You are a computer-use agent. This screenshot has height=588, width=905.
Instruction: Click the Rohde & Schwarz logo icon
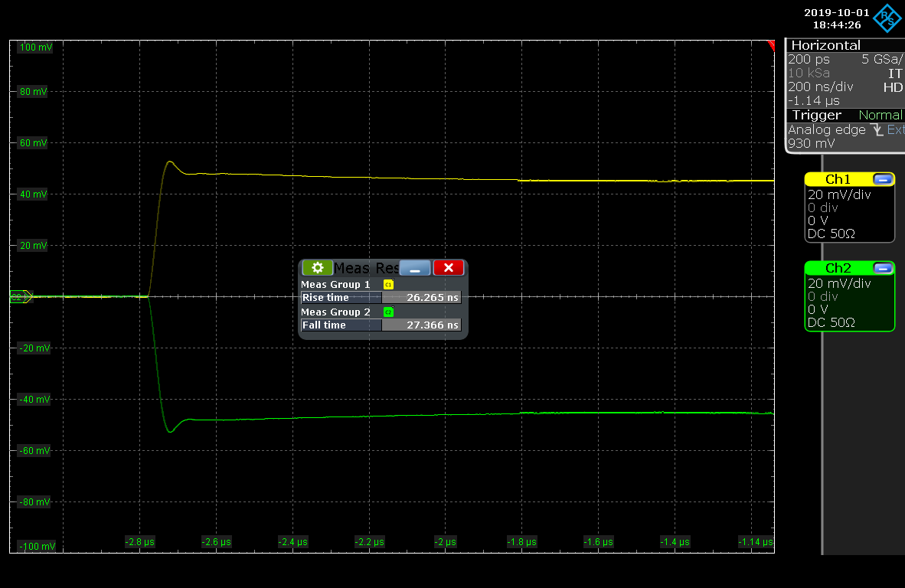(x=887, y=18)
